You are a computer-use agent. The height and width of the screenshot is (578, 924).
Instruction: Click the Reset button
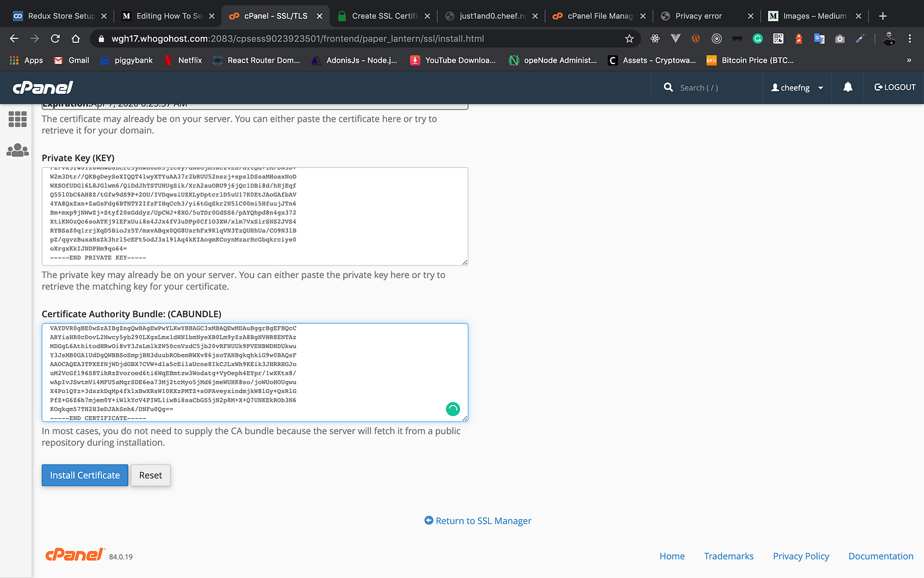point(150,475)
